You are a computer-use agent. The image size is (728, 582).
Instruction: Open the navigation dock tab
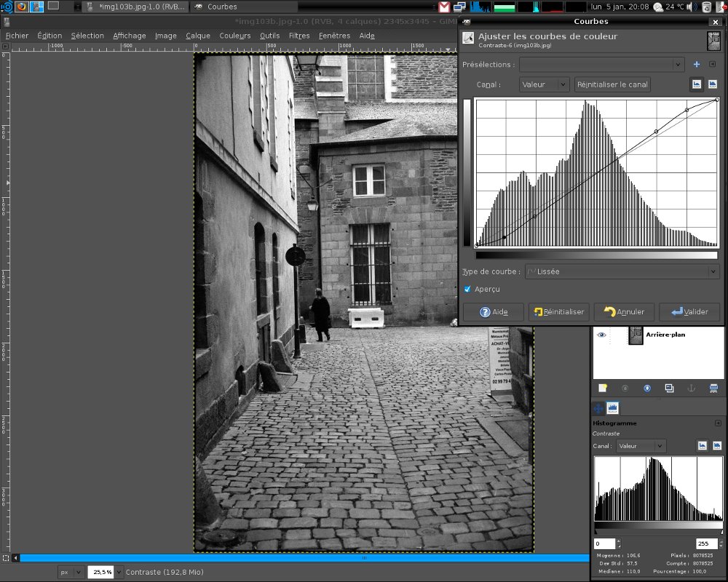pos(598,408)
